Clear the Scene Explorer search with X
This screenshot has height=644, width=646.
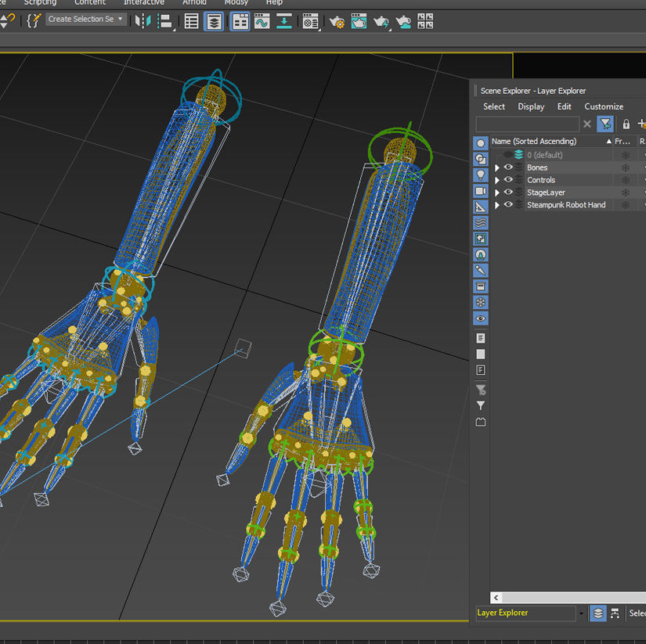(x=587, y=124)
